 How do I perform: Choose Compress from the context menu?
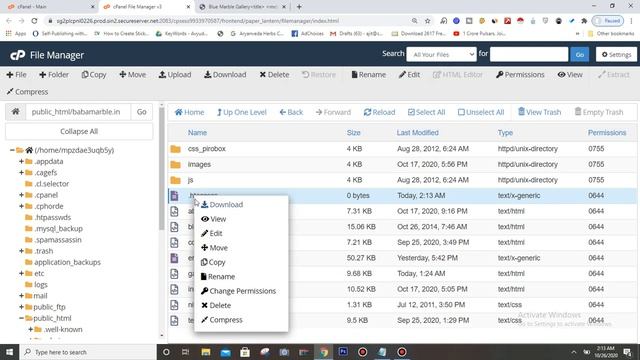[222, 320]
